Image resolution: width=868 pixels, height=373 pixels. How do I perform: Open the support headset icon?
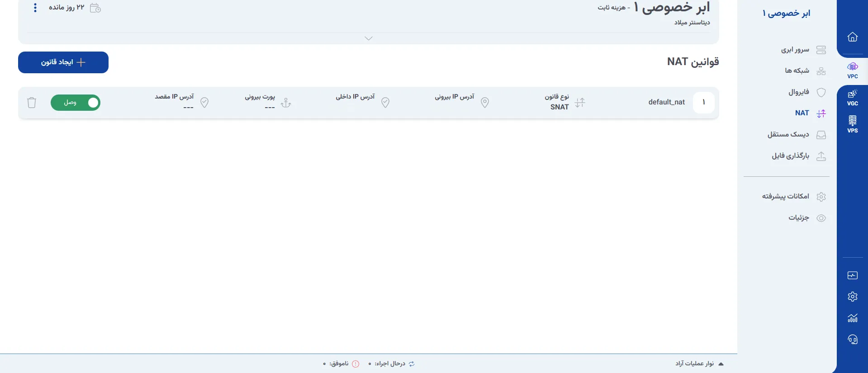(852, 339)
